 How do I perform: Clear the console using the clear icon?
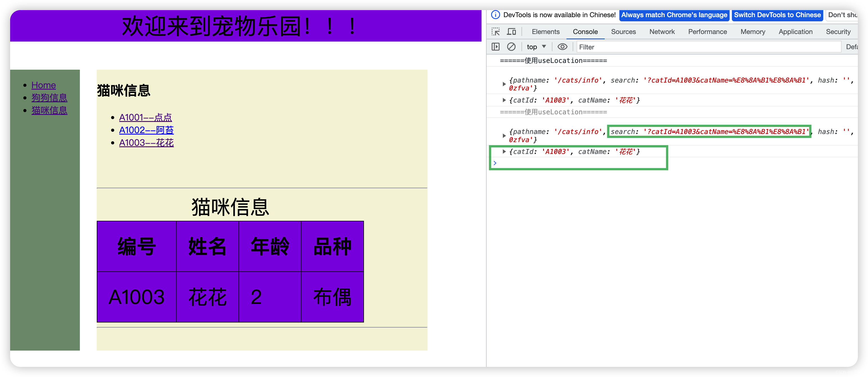click(512, 47)
